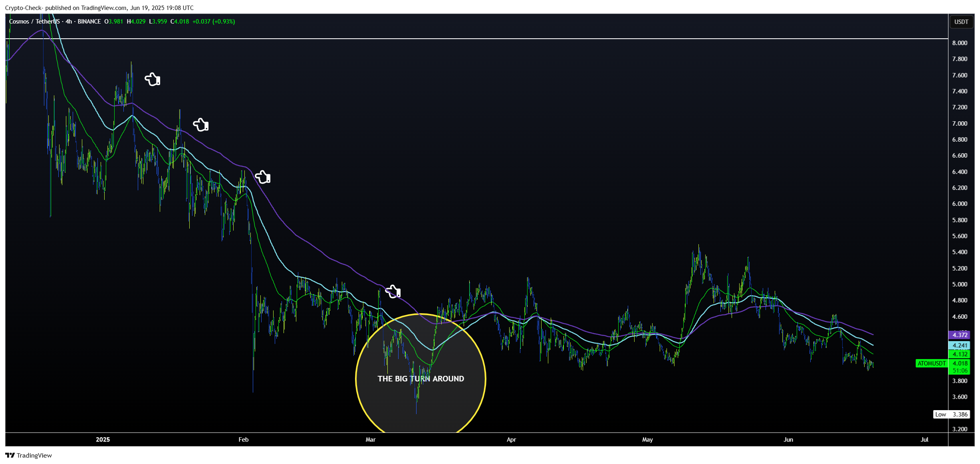Click the 'THE BIG TURN AROUND' text label
980x464 pixels.
pos(421,379)
